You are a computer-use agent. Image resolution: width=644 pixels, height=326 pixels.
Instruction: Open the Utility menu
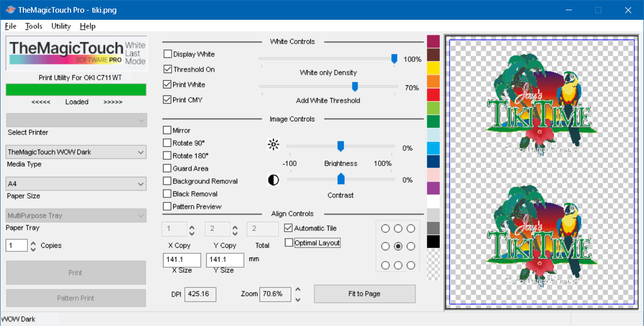click(x=61, y=26)
